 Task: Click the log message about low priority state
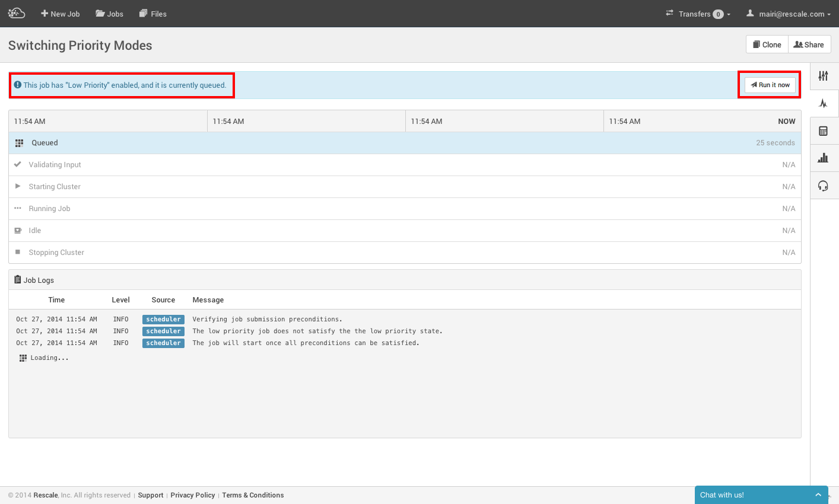[317, 331]
